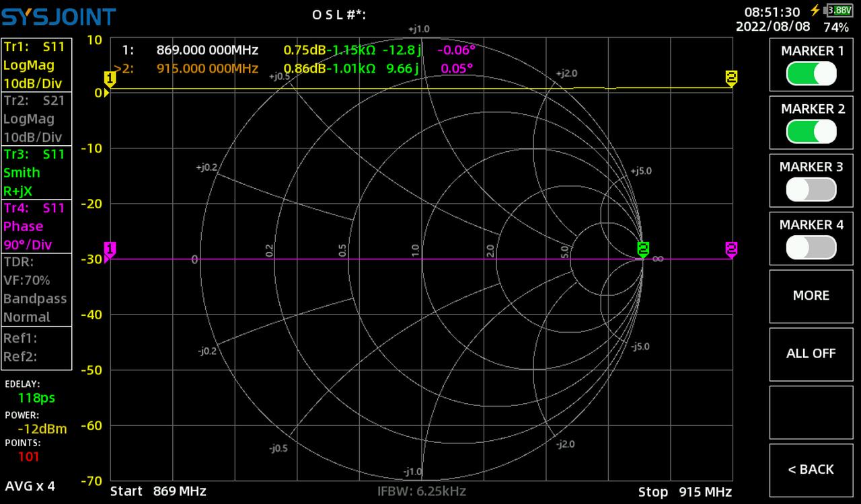Toggle the MARKER 1 switch
This screenshot has height=504, width=861.
coord(811,73)
